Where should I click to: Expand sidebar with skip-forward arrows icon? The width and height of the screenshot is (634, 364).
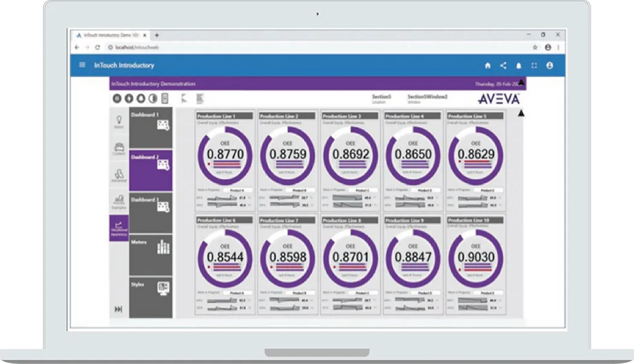(118, 310)
